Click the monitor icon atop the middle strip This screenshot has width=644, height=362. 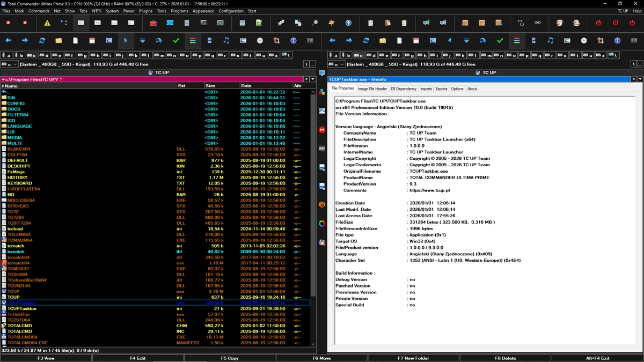[322, 73]
